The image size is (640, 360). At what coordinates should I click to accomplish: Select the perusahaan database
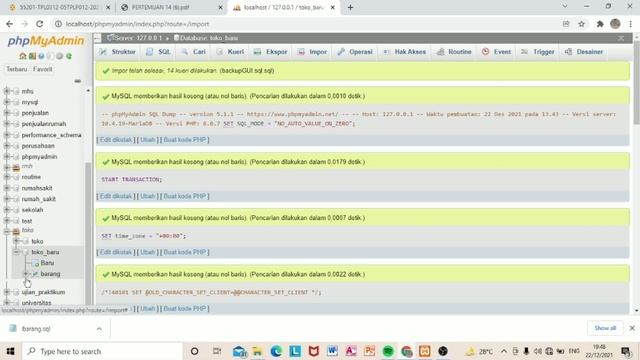coord(38,146)
